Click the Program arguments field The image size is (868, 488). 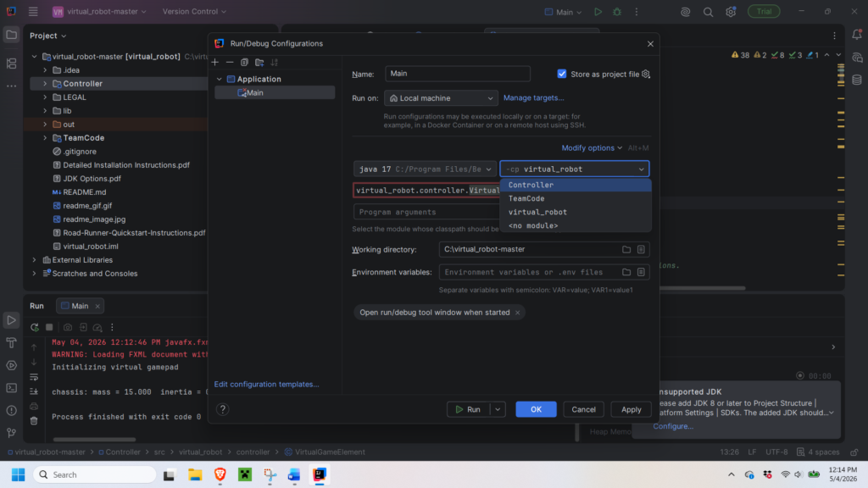(426, 212)
